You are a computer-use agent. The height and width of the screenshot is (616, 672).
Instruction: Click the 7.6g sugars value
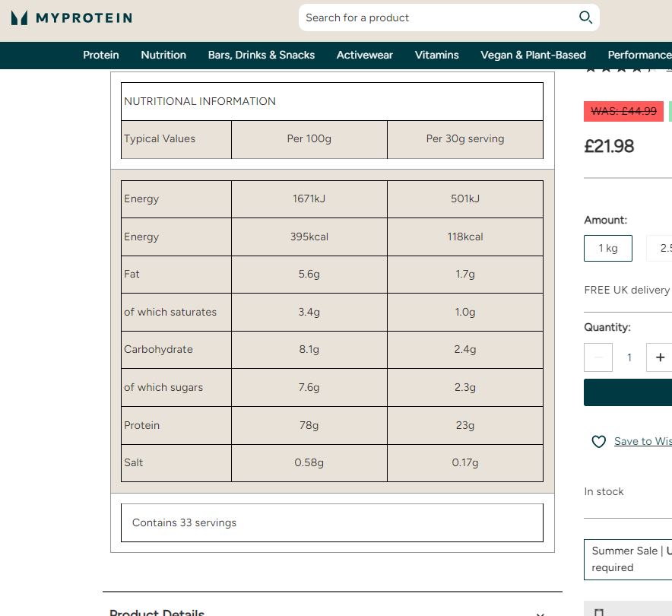(x=309, y=388)
